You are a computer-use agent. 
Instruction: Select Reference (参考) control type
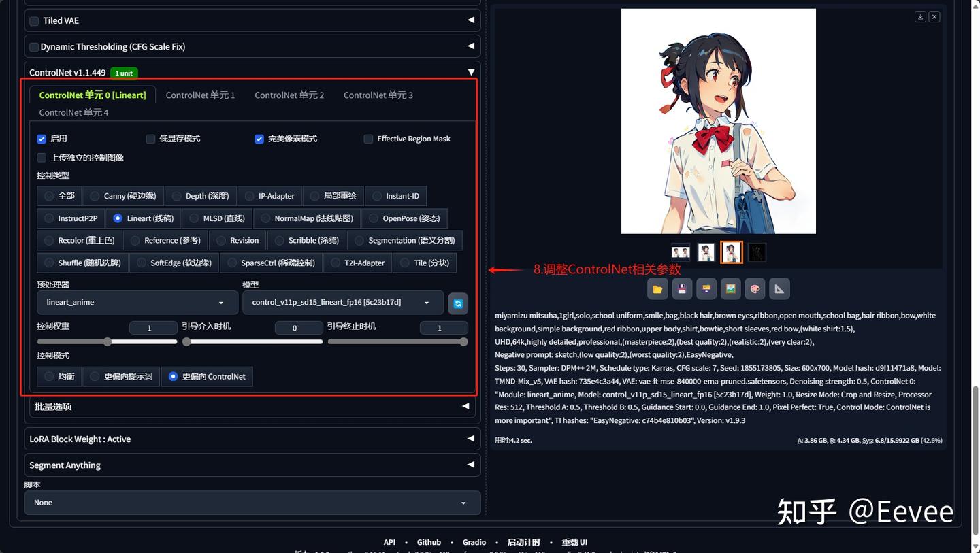[166, 241]
